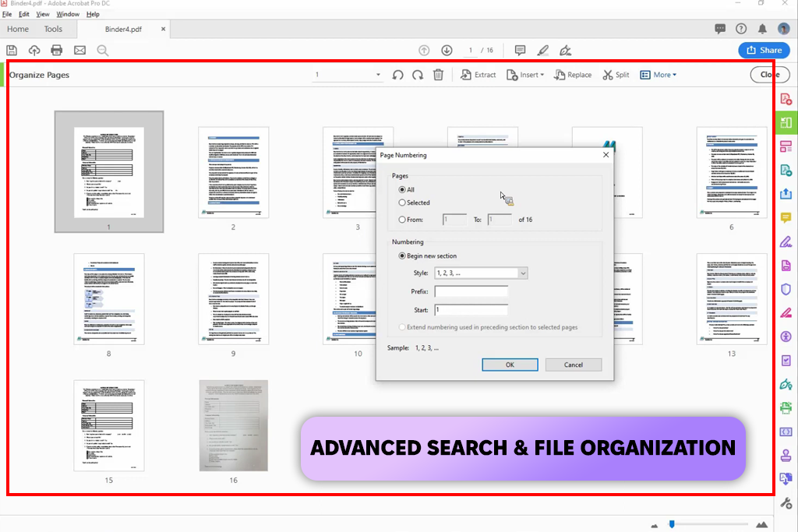Select the Selected pages radio button
This screenshot has width=798, height=532.
[x=402, y=203]
